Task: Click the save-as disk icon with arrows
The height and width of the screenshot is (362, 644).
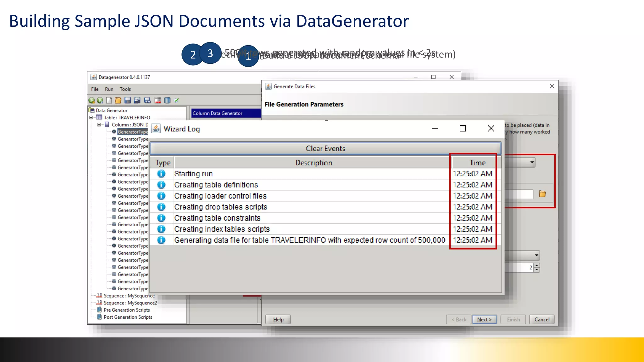Action: [147, 100]
